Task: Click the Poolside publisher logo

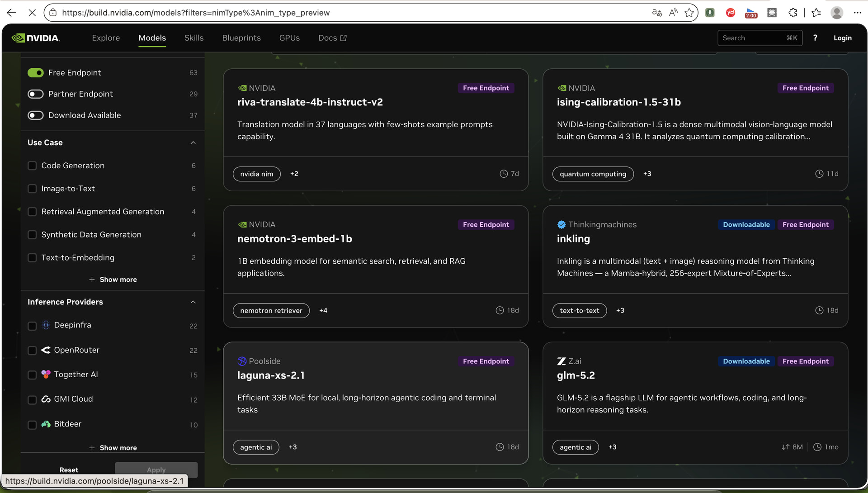Action: pyautogui.click(x=242, y=361)
